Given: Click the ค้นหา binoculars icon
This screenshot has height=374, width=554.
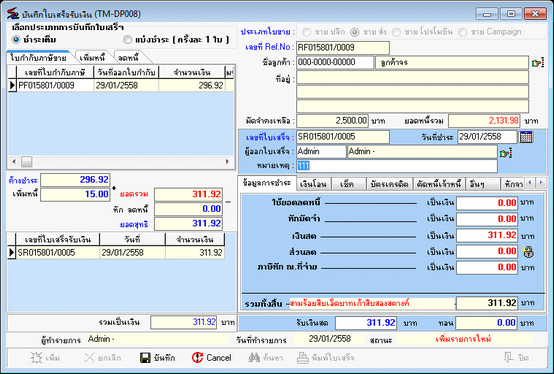Looking at the screenshot, I should tap(254, 357).
